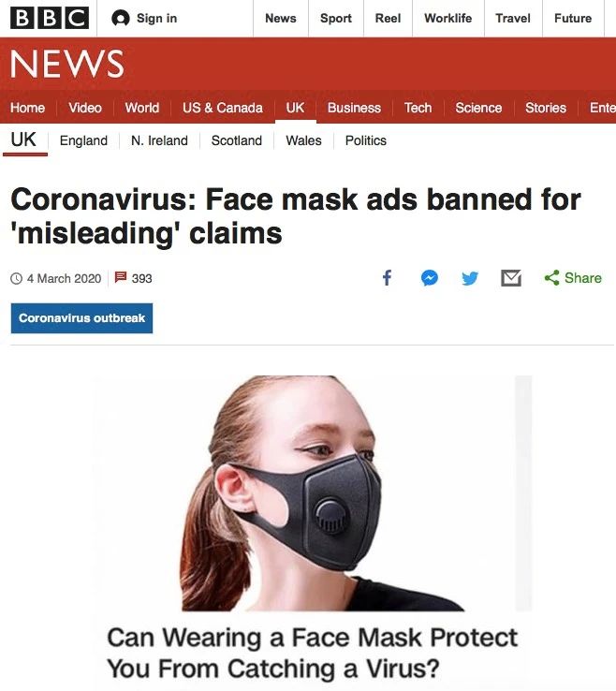This screenshot has width=616, height=691.
Task: Click the Coronavirus outbreak tag button
Action: [x=82, y=318]
